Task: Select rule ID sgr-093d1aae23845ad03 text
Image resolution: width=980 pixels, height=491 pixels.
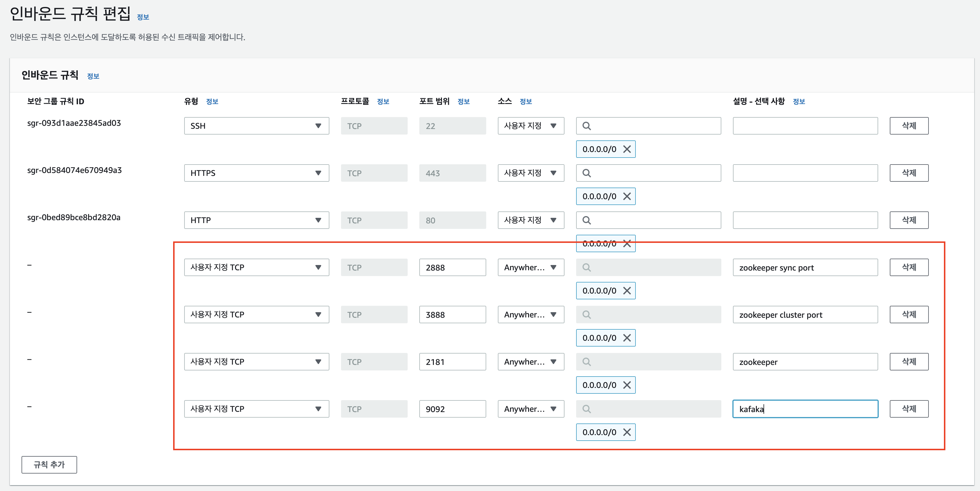Action: coord(74,123)
